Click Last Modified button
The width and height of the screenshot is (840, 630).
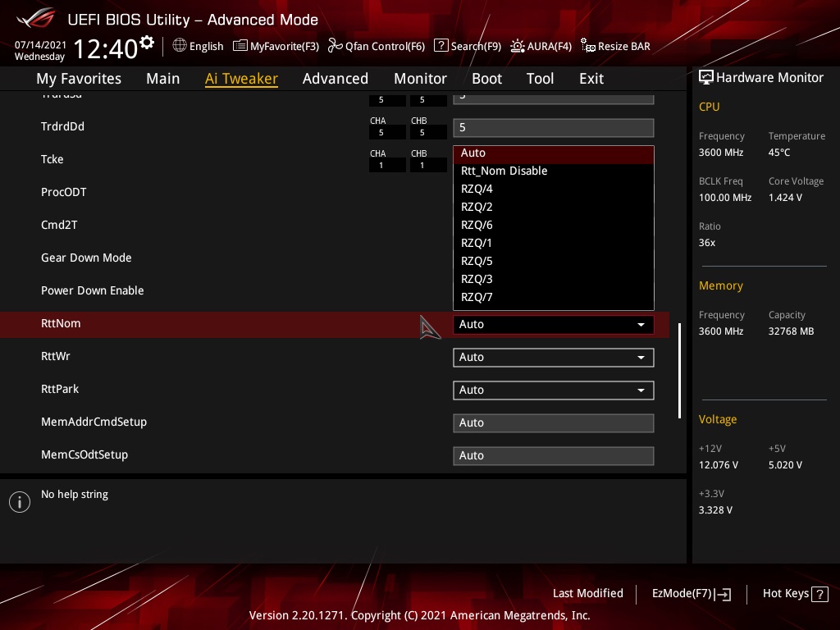587,594
